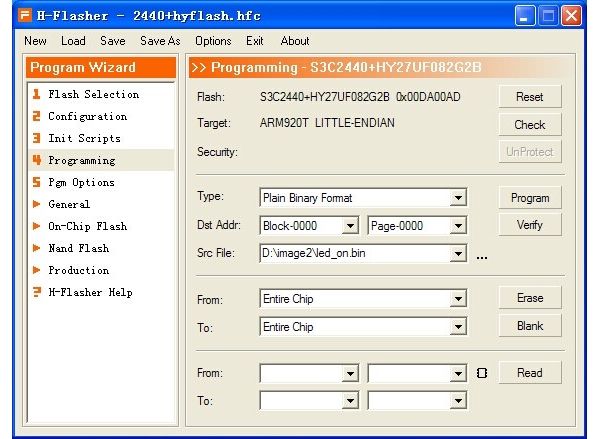Select On-Chip Flash in the wizard list

coord(87,227)
